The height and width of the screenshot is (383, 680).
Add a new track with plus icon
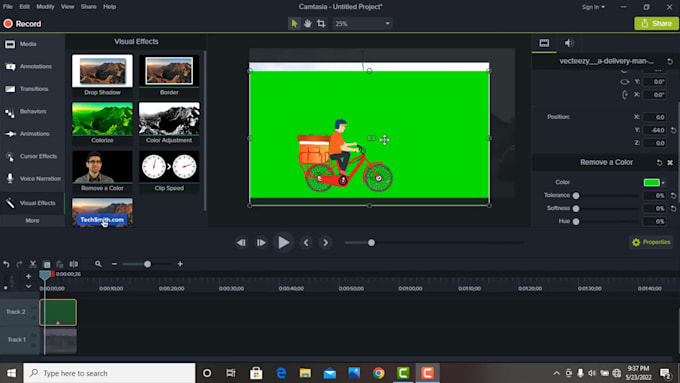coord(28,276)
